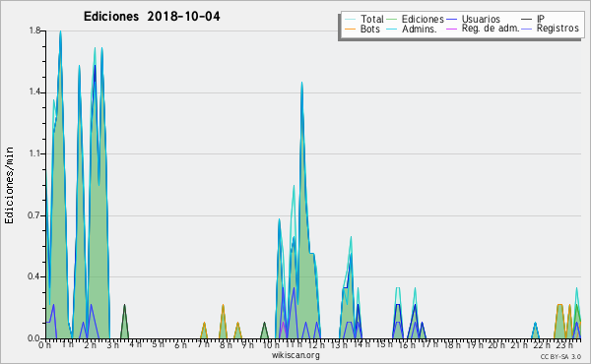
Task: Click the peak near 11 h reaching 1.4
Action: [x=302, y=84]
